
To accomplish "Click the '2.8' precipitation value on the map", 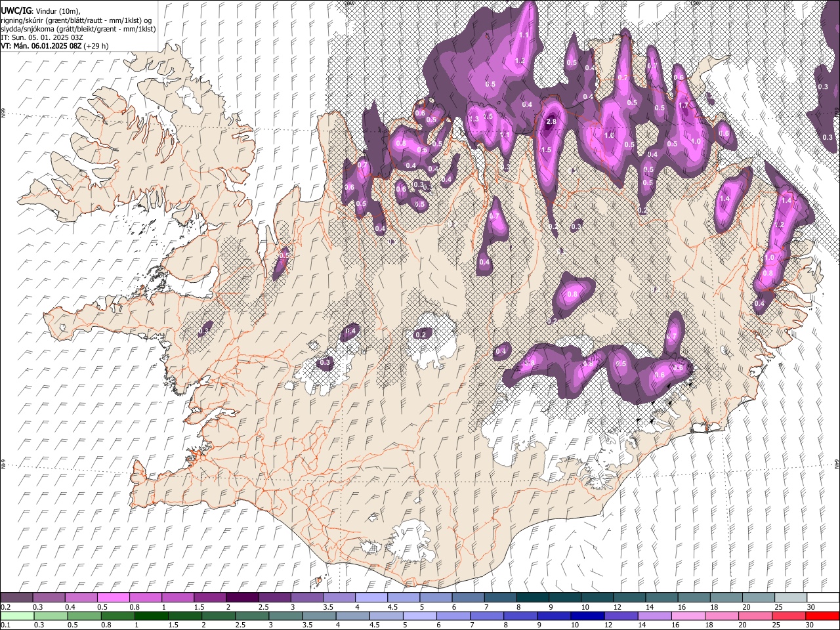I will [x=551, y=122].
